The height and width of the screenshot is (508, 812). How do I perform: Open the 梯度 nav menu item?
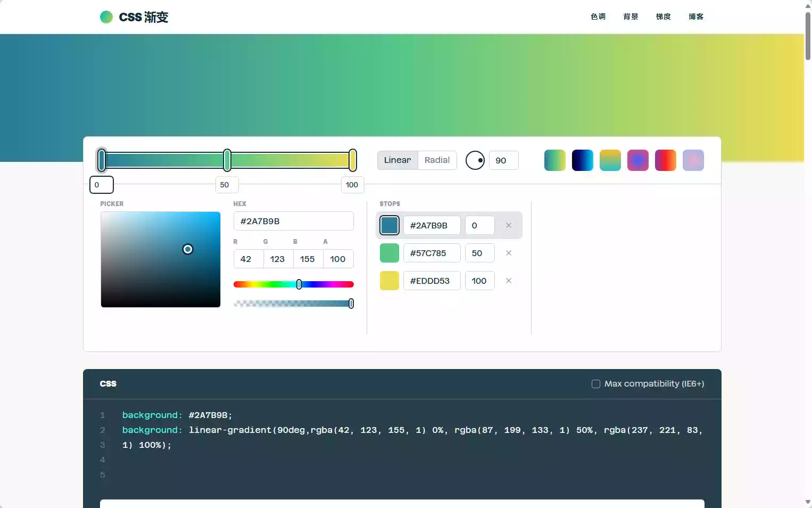[663, 17]
